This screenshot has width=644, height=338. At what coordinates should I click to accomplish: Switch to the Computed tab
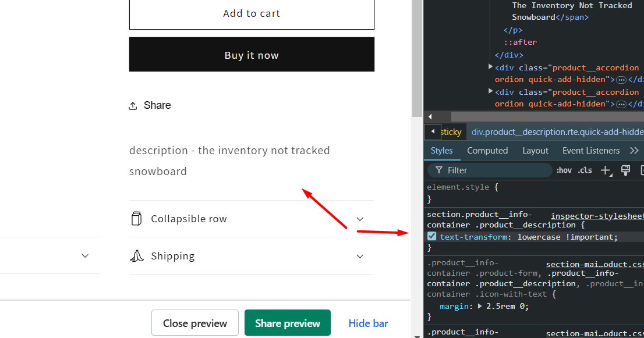(x=487, y=151)
